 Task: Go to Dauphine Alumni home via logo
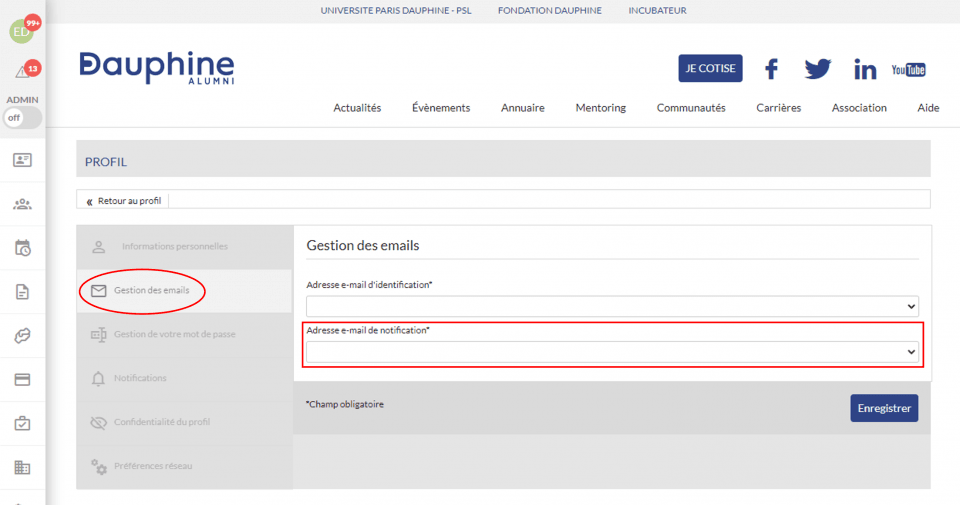(x=157, y=67)
